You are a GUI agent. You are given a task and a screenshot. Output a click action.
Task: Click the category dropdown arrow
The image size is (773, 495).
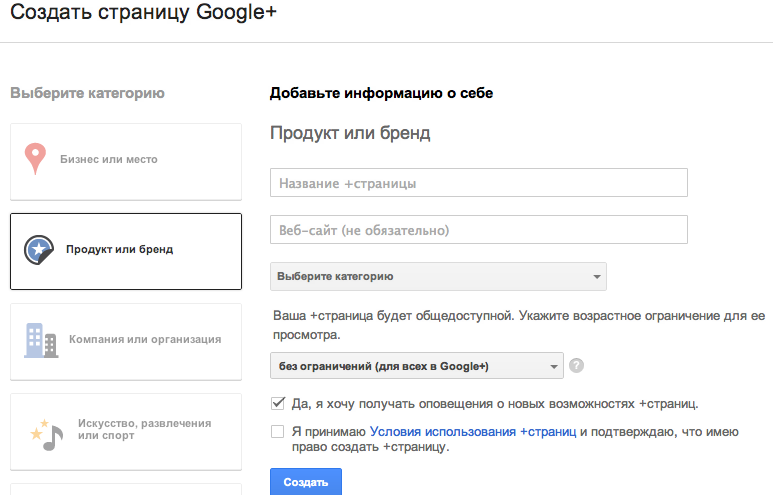(x=597, y=277)
